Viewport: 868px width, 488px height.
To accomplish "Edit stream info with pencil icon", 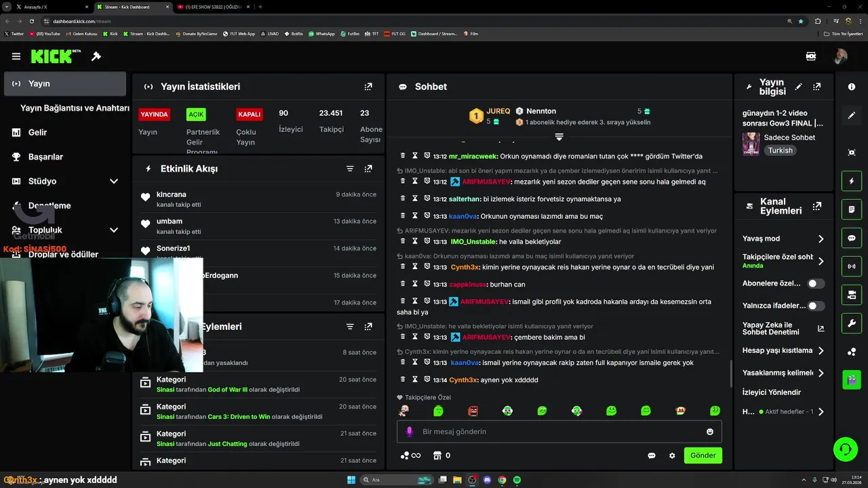I will point(799,87).
